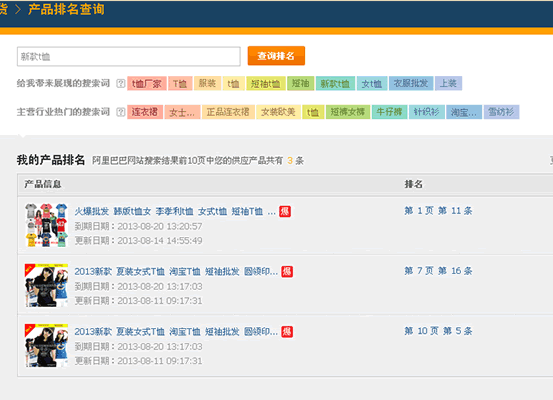The image size is (553, 400).
Task: Select the 短袖t恤 keyword tag
Action: pyautogui.click(x=266, y=84)
